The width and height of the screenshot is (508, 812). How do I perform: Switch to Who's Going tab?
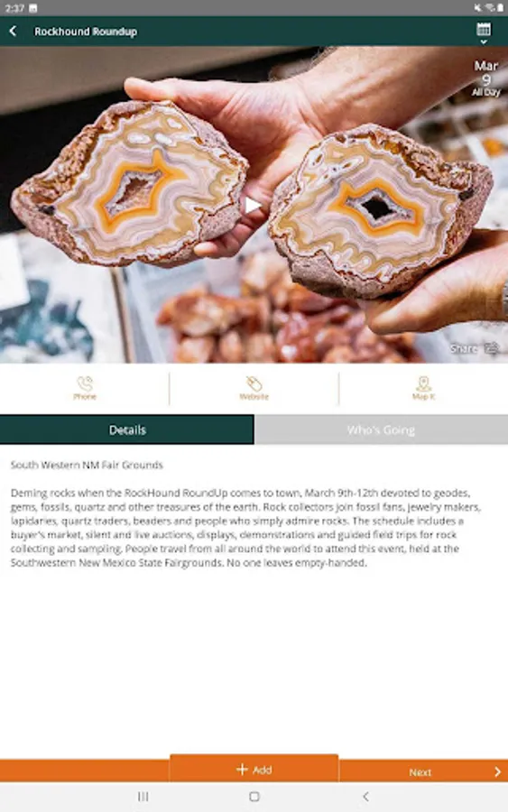tap(381, 429)
